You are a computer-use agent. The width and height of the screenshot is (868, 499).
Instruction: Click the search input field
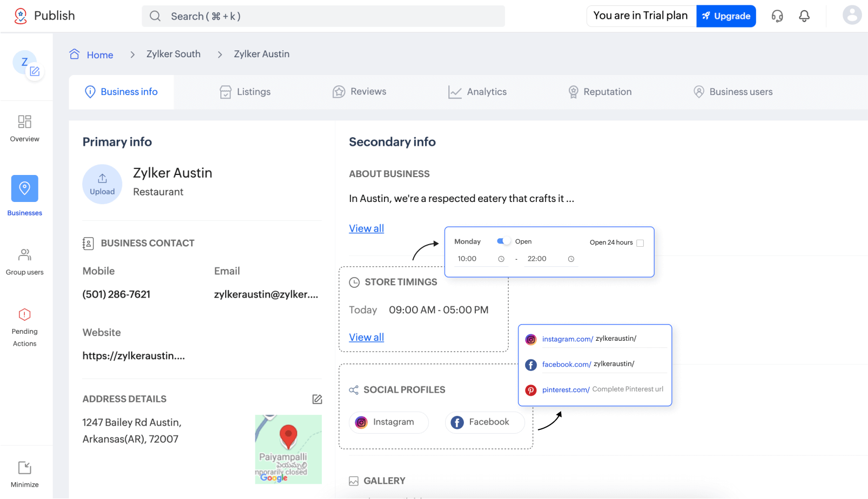pos(323,16)
